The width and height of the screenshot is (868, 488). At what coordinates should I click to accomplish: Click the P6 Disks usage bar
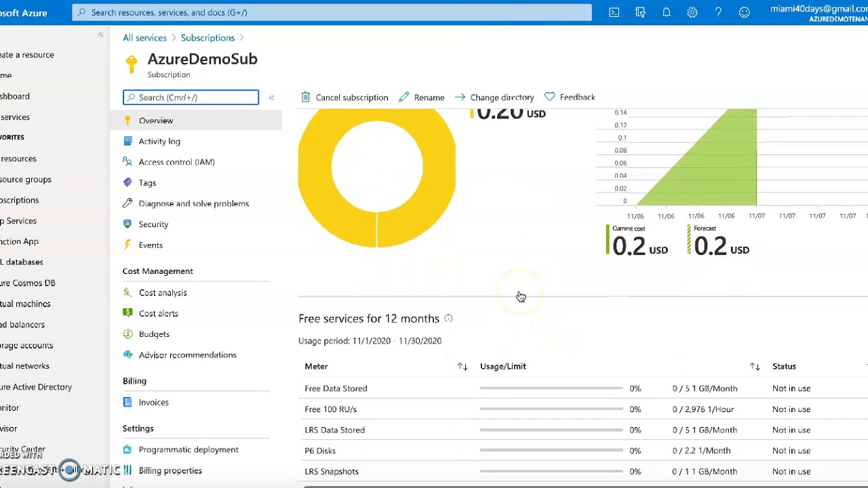551,451
